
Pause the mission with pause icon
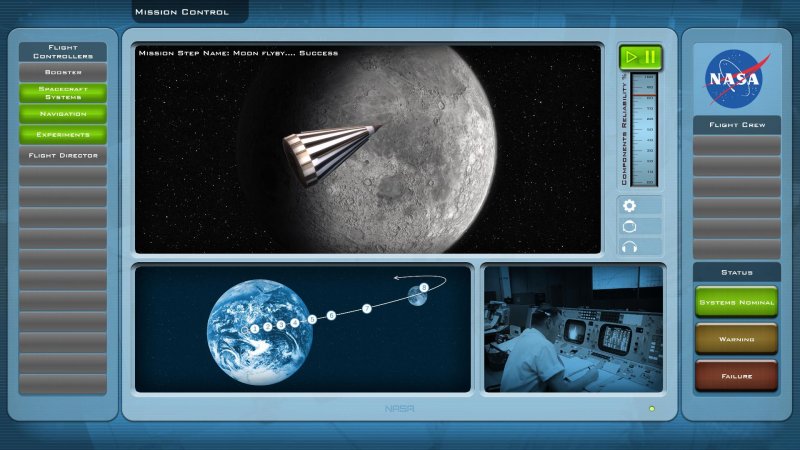pyautogui.click(x=650, y=57)
